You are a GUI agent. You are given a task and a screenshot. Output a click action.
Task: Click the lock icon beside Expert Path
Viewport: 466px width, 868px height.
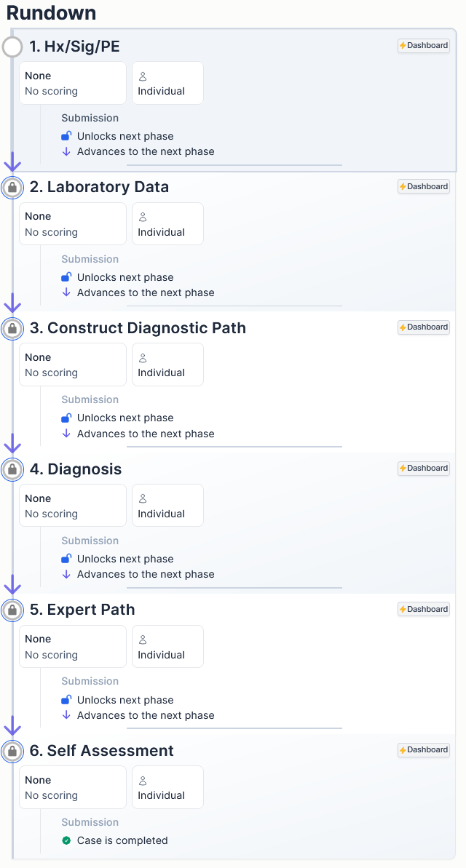pos(12,610)
